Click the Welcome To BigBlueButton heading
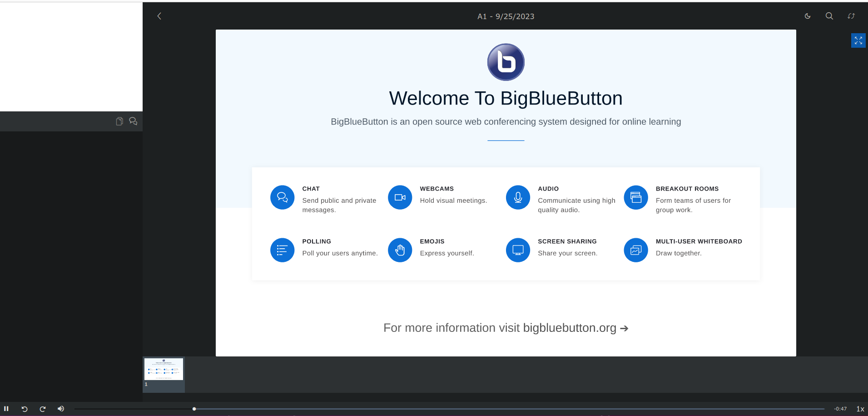This screenshot has height=416, width=868. pyautogui.click(x=506, y=98)
